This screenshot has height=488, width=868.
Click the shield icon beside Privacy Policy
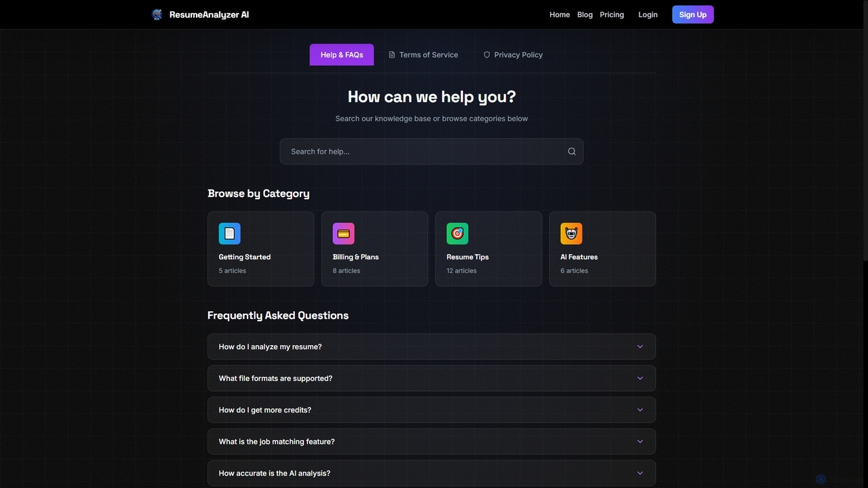pos(487,55)
